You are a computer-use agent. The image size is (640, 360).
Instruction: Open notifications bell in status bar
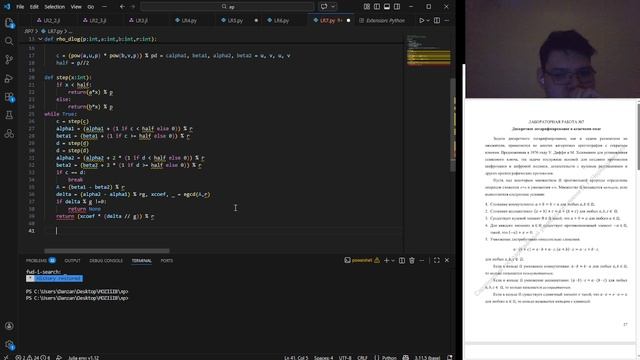point(450,358)
